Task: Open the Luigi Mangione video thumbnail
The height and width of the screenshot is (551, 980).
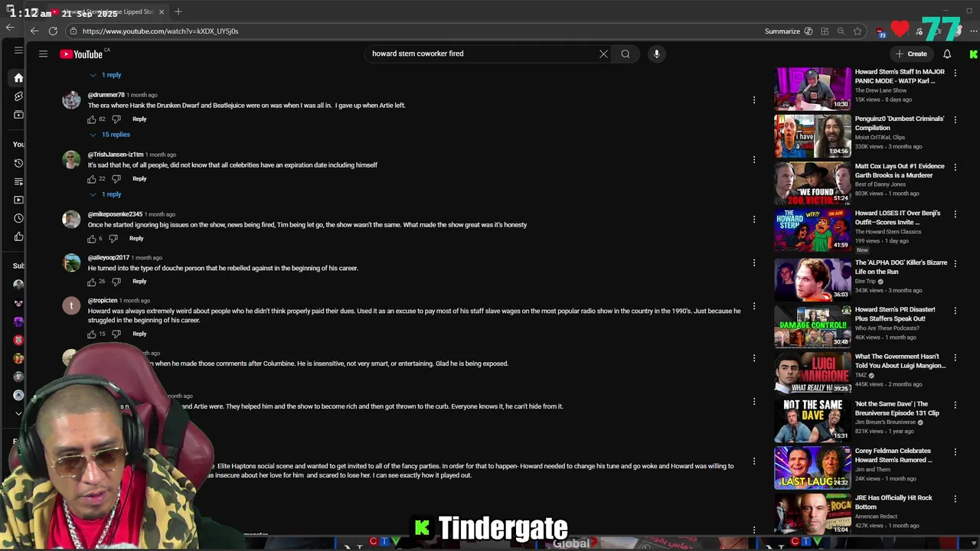Action: (812, 373)
